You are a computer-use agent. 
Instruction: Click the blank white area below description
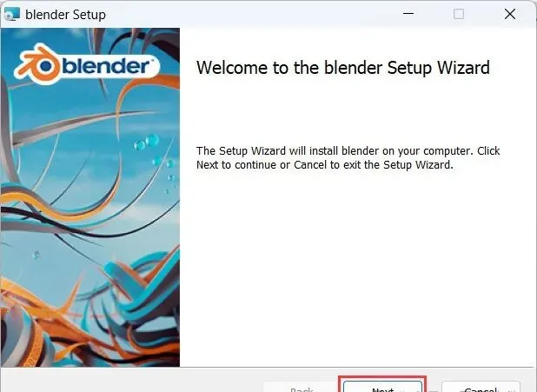(356, 268)
